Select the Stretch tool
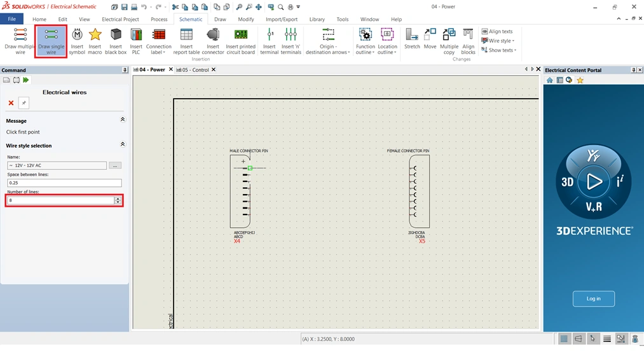Viewport: 644px width, 362px height. 412,39
